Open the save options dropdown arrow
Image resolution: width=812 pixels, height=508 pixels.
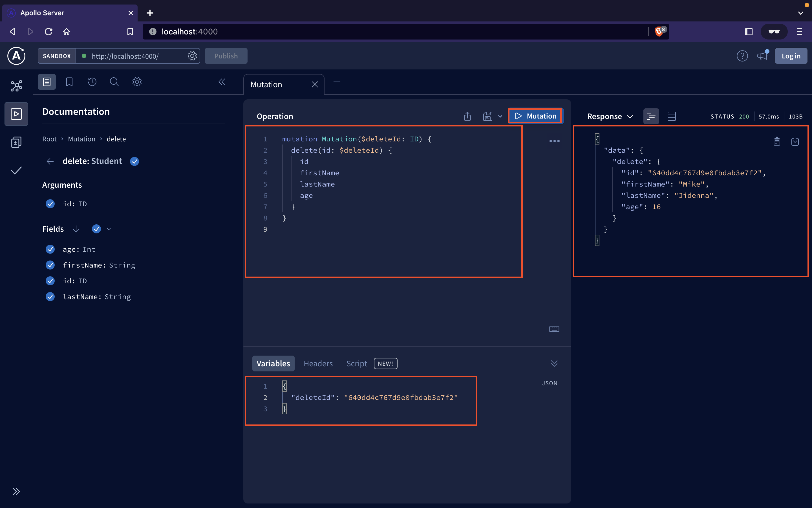click(x=500, y=116)
